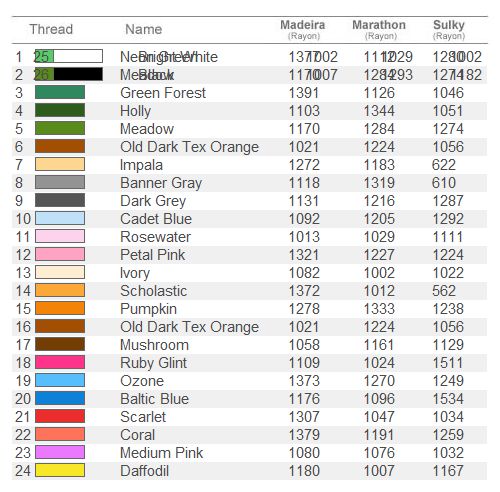Click the name 'Ozone'

(142, 381)
